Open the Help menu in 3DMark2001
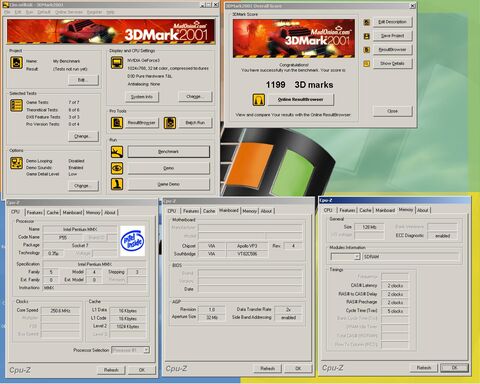 pyautogui.click(x=110, y=12)
